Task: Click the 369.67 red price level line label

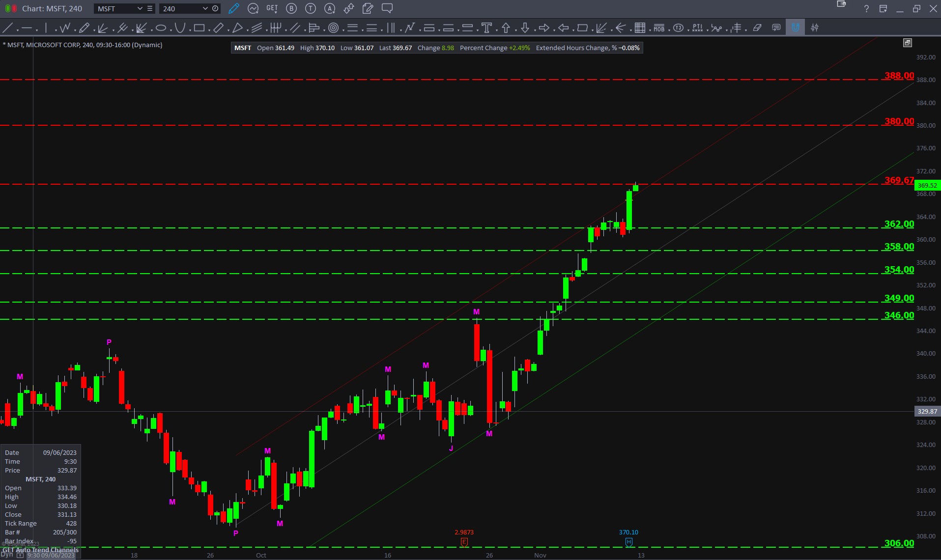Action: coord(899,180)
